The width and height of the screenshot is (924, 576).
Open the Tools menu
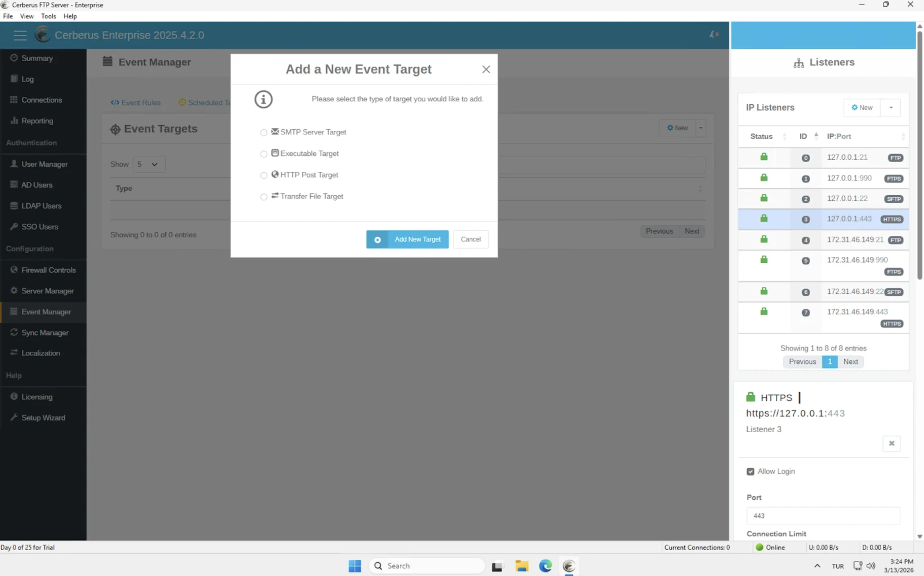pyautogui.click(x=49, y=16)
